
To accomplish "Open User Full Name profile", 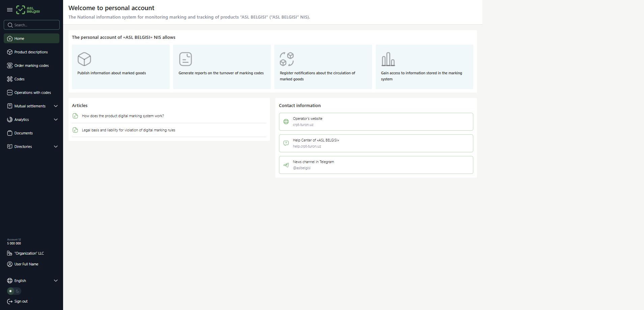I will [x=26, y=264].
